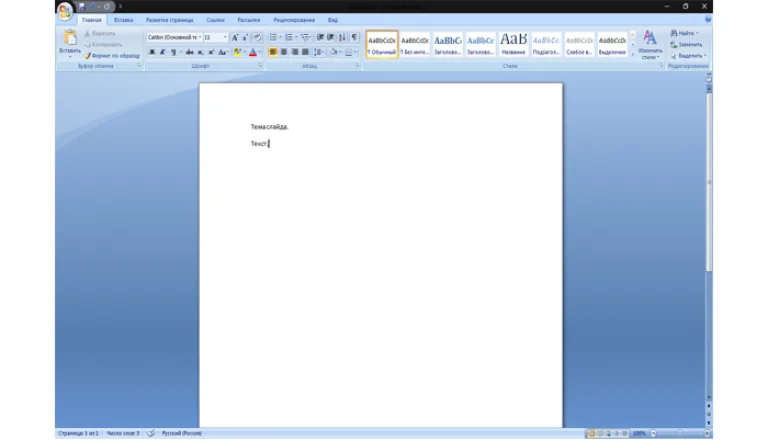Click the Superscript icon
The height and width of the screenshot is (441, 768).
coord(211,52)
